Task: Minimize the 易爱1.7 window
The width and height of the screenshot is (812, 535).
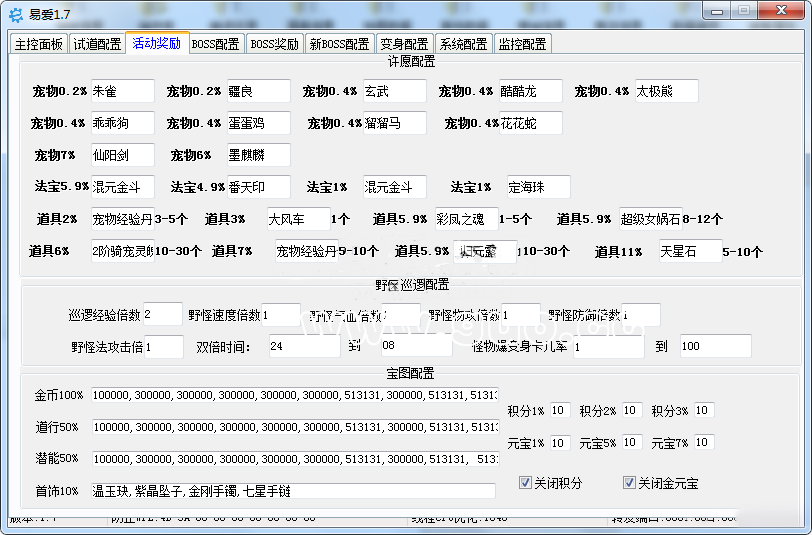Action: [x=717, y=10]
